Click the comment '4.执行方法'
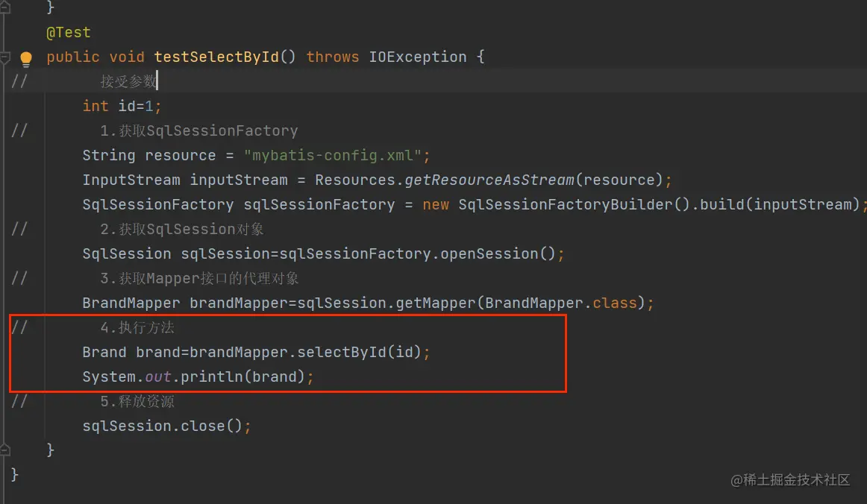 137,328
